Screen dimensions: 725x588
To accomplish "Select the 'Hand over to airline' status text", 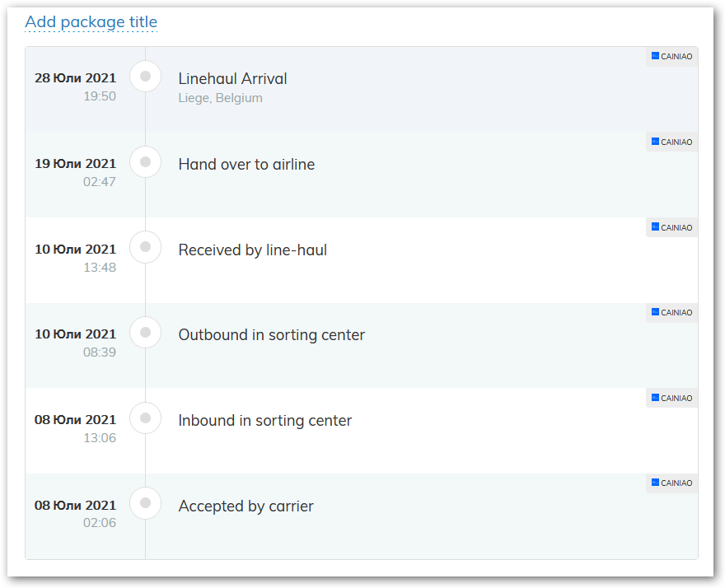I will coord(246,165).
